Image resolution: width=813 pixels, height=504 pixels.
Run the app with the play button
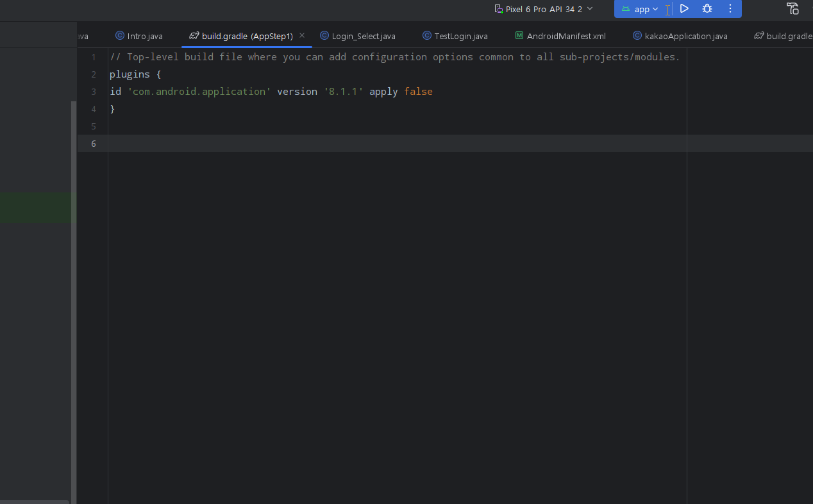tap(685, 9)
